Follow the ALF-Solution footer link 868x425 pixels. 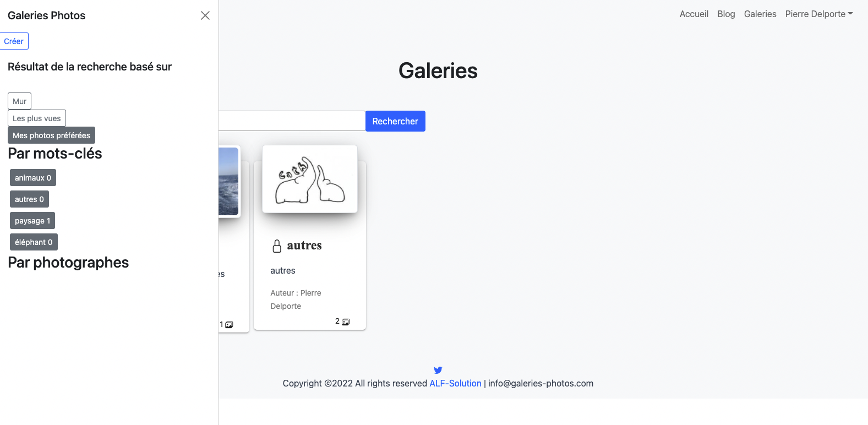(455, 383)
